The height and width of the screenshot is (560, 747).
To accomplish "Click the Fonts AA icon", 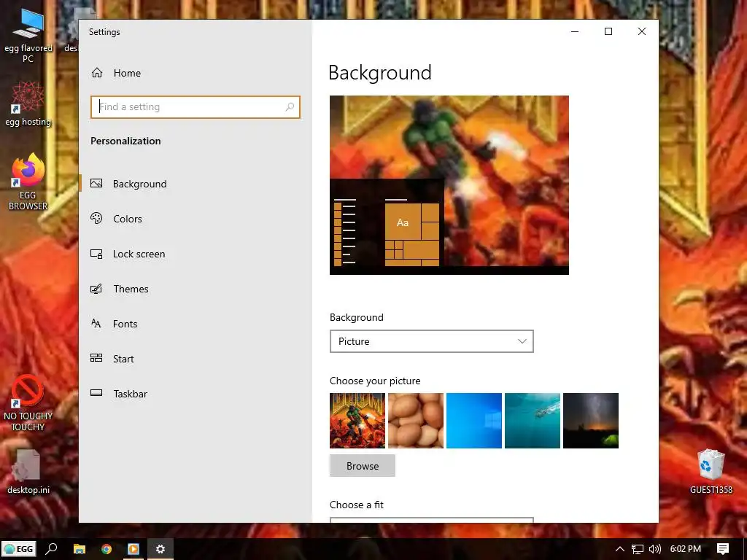I will tap(96, 323).
